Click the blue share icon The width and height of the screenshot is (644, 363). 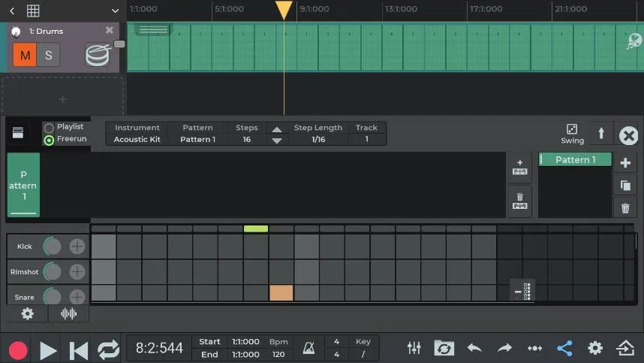[564, 349]
